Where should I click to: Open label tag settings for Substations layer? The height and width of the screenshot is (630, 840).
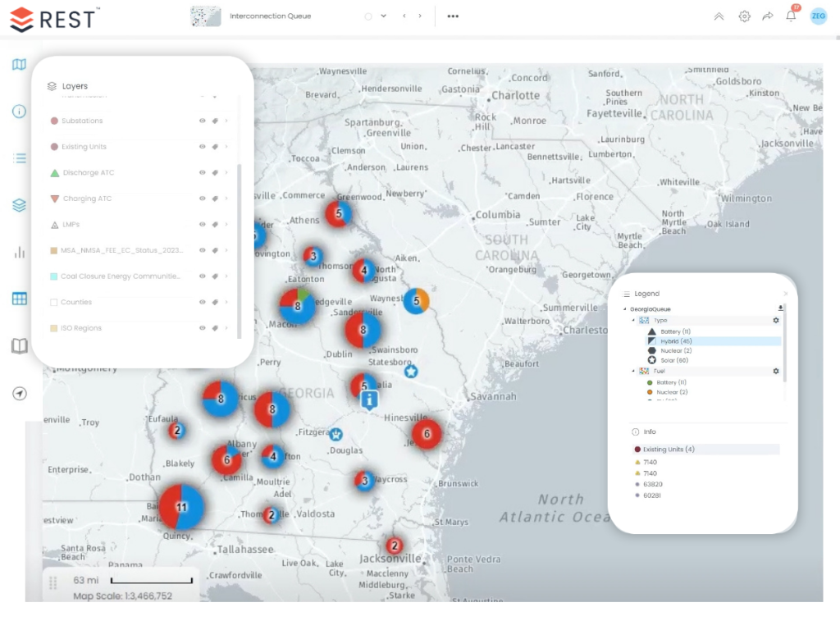click(x=215, y=121)
